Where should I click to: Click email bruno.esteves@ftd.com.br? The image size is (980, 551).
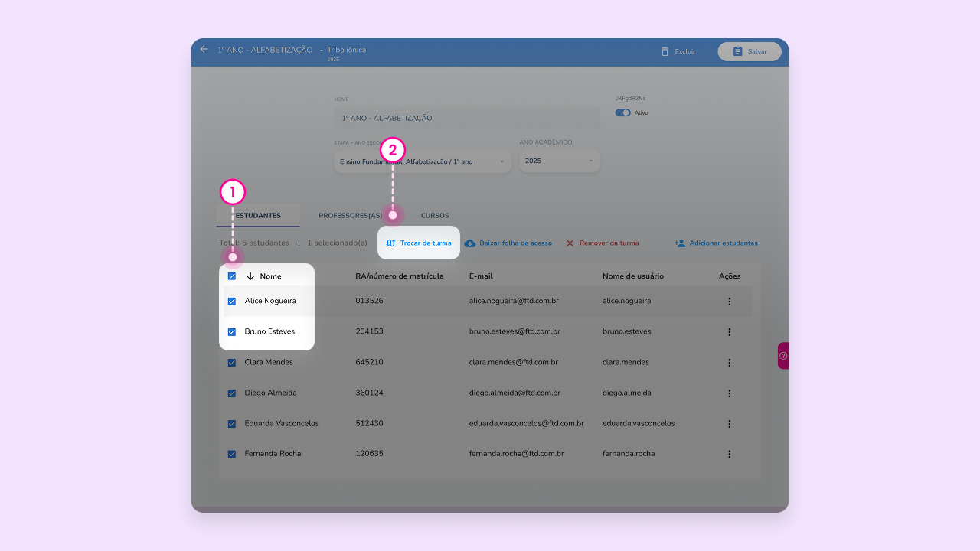(514, 332)
